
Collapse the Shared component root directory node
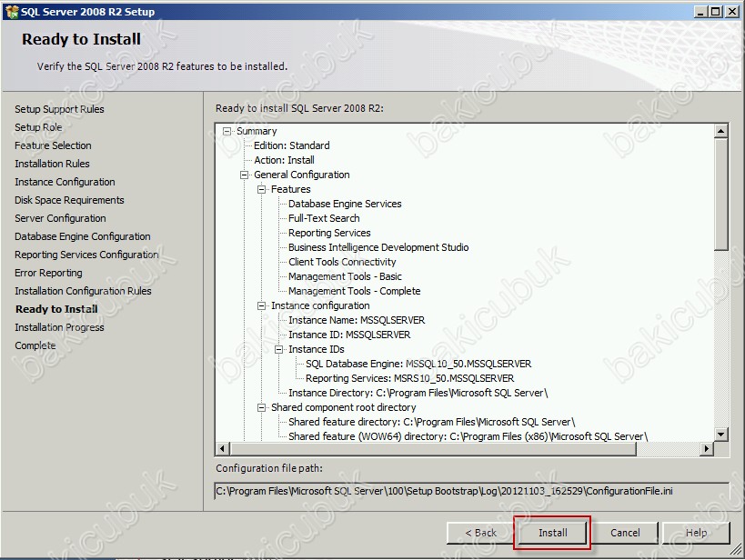[261, 407]
